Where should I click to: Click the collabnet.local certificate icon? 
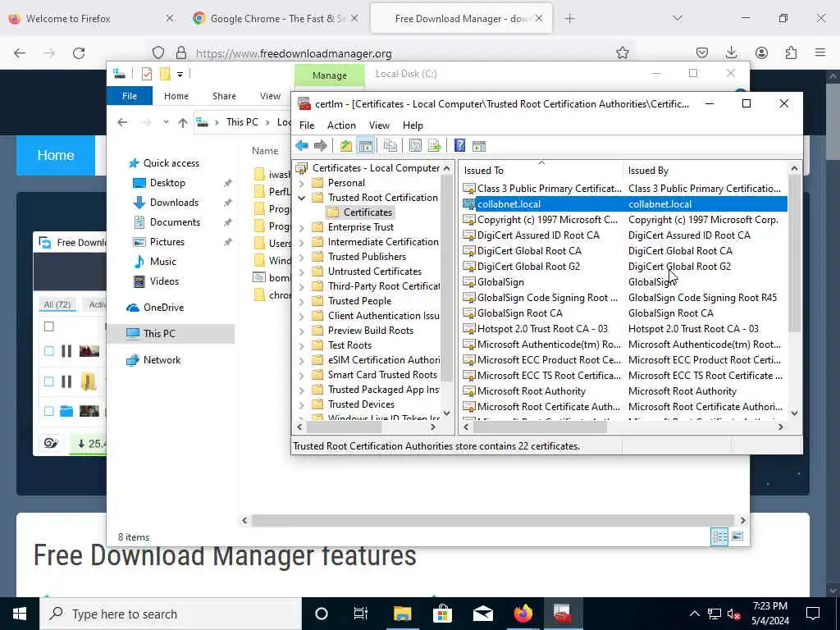point(468,204)
